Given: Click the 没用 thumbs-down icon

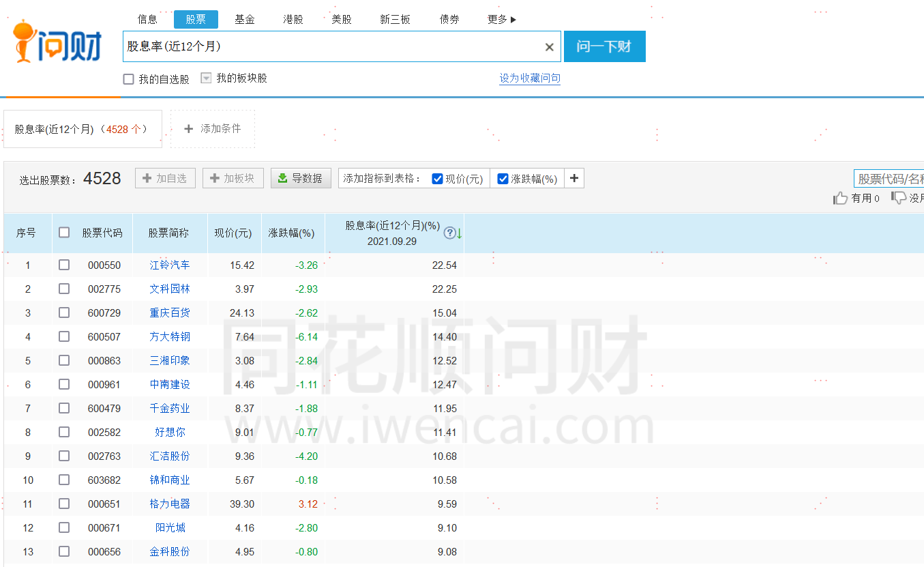Looking at the screenshot, I should (x=899, y=198).
